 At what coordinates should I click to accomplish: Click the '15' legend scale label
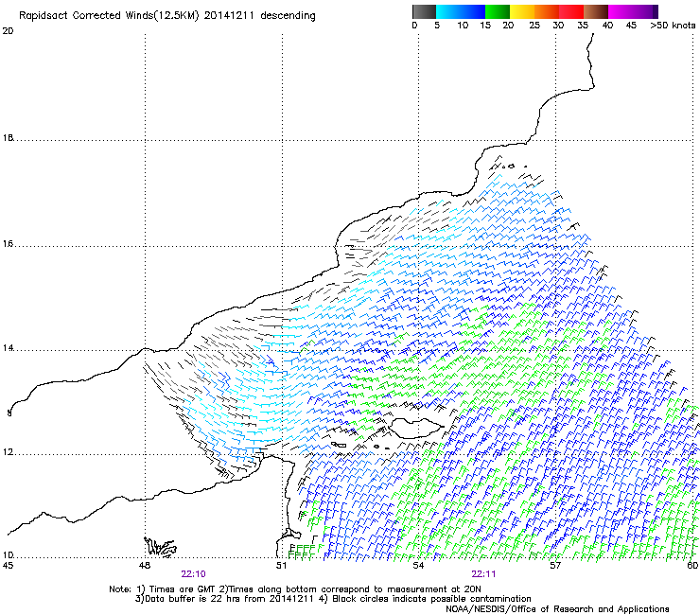tap(485, 25)
